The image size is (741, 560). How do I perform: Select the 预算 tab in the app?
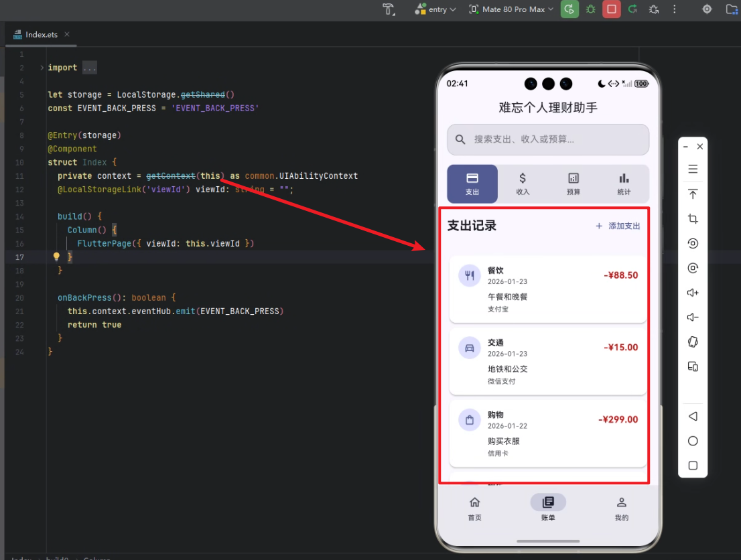pyautogui.click(x=574, y=184)
